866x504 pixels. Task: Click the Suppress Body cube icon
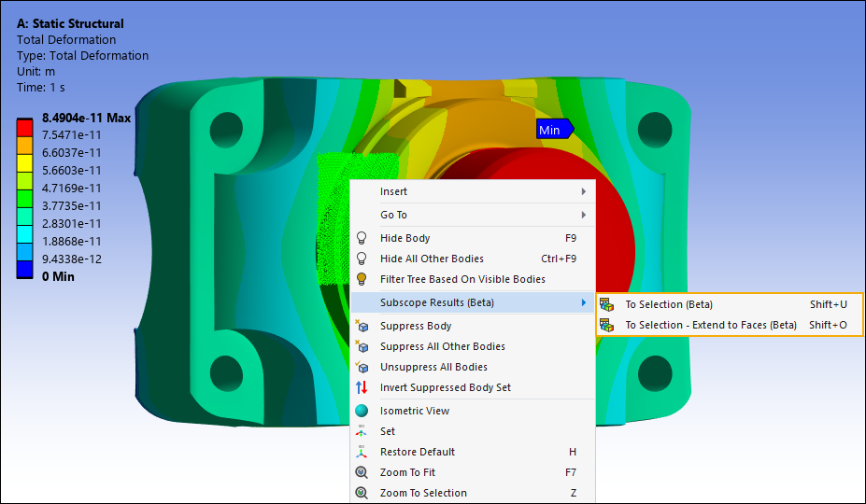click(x=362, y=326)
